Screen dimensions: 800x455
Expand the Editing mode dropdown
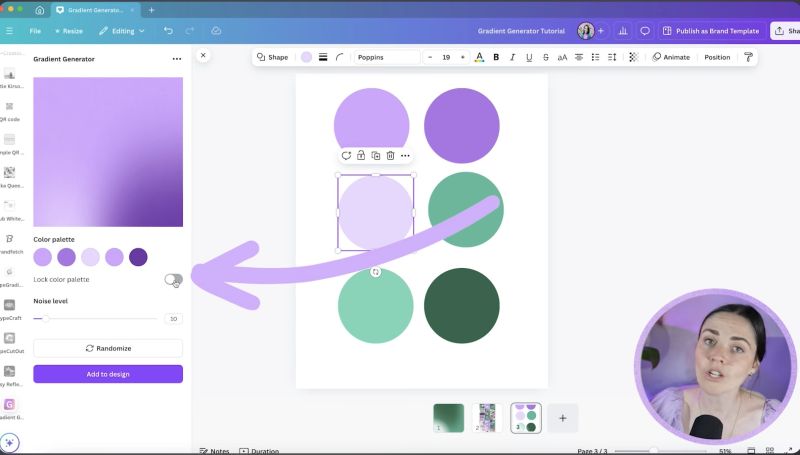coord(121,31)
